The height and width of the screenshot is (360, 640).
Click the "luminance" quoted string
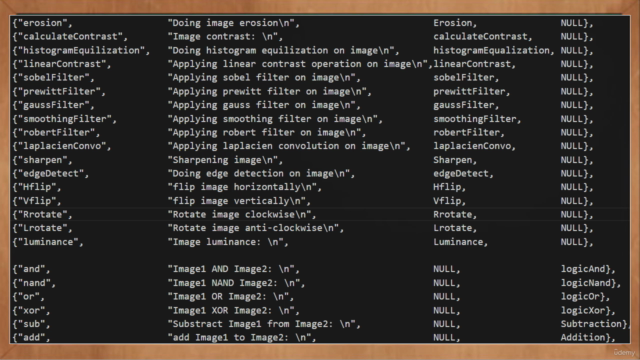[48, 242]
